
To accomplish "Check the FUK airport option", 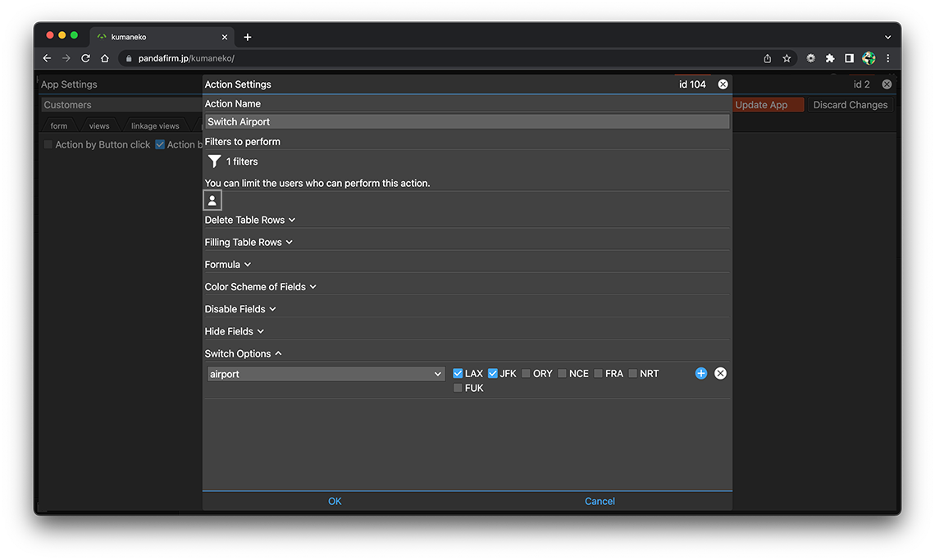I will (458, 389).
